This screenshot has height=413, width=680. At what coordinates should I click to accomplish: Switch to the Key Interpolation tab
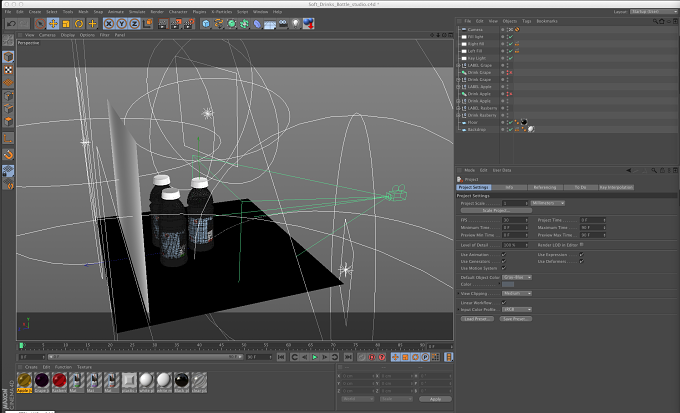616,187
